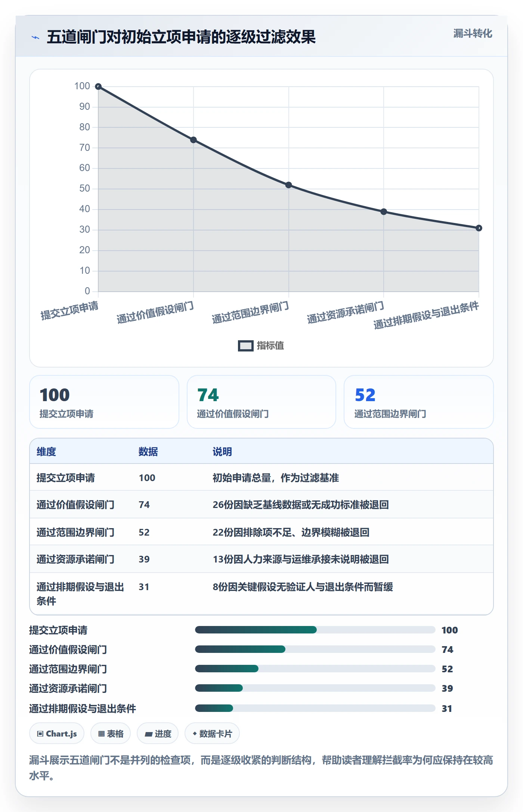
Task: Select table cell 22份因排除项不足、边界模糊被退回
Action: point(291,532)
